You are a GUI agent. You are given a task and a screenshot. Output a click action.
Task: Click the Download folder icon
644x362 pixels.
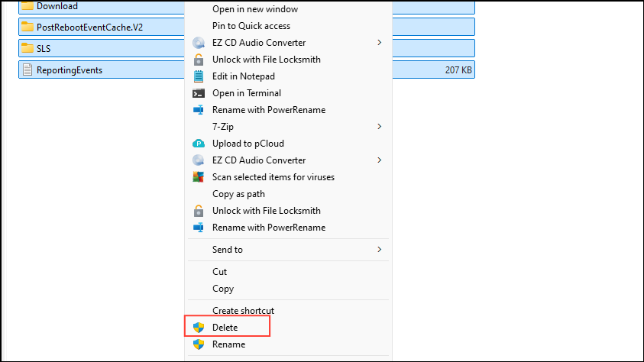pos(27,6)
